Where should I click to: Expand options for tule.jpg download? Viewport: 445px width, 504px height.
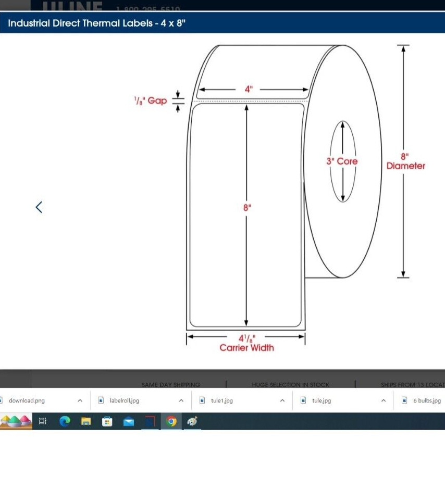383,400
